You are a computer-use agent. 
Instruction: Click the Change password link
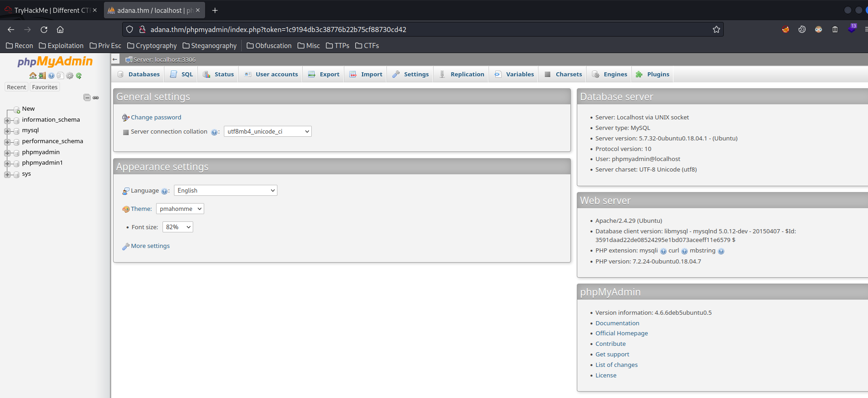click(156, 118)
